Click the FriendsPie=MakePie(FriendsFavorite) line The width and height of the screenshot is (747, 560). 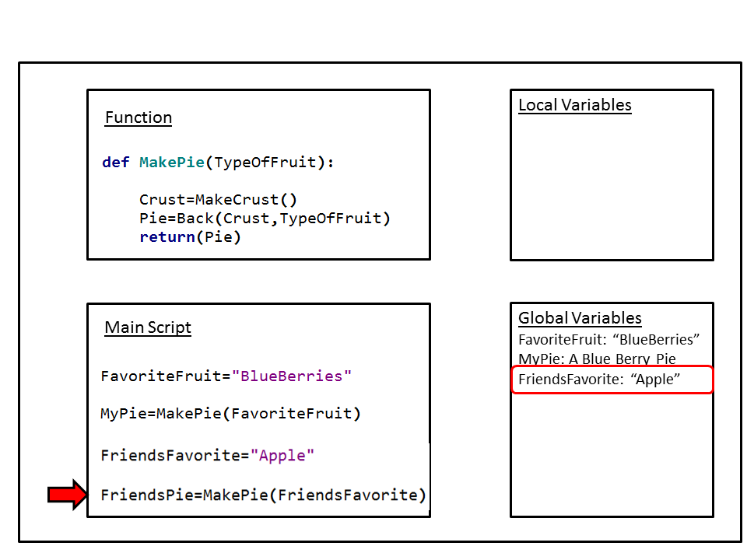pos(264,495)
